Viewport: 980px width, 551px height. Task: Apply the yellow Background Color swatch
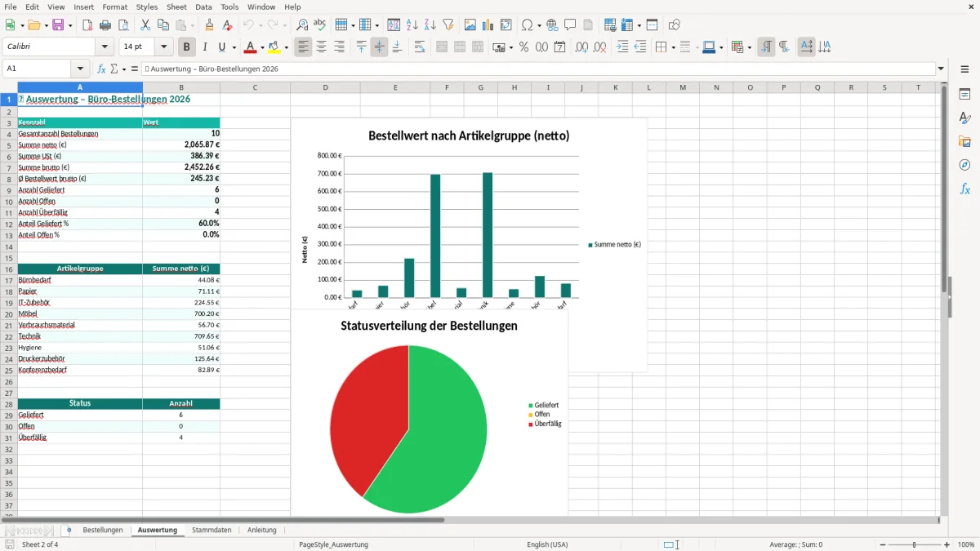click(x=274, y=47)
